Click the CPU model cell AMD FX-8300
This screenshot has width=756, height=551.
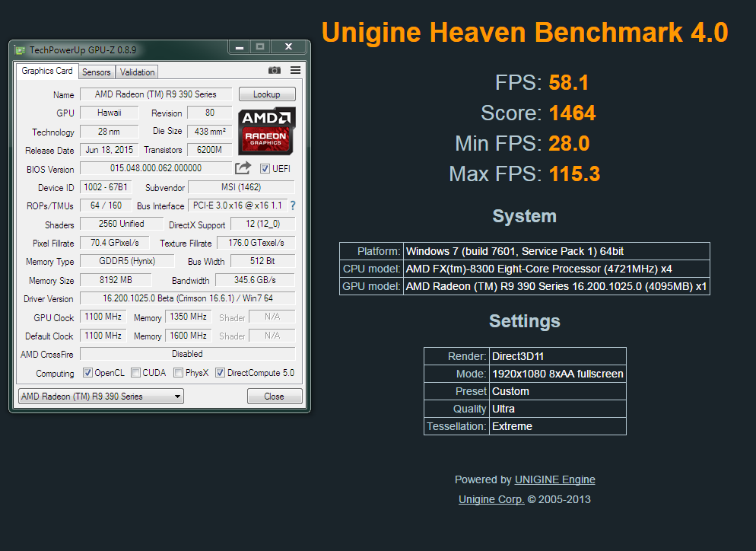pyautogui.click(x=557, y=269)
